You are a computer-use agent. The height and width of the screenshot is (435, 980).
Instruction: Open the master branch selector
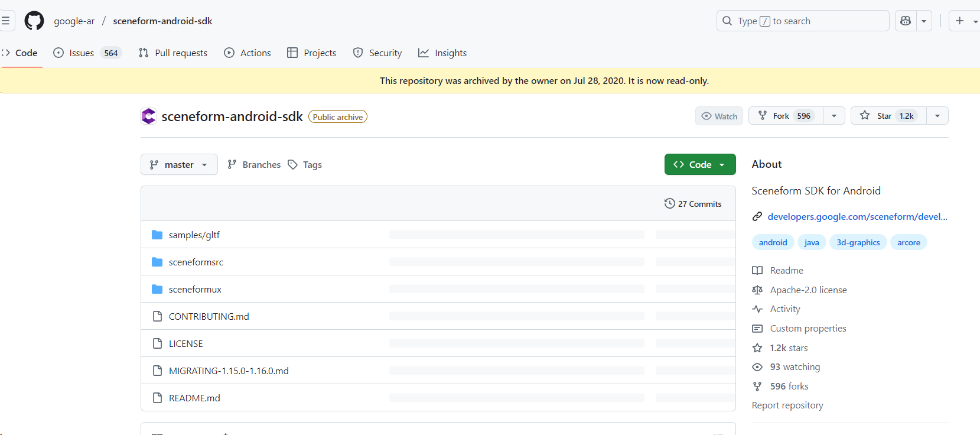click(x=179, y=164)
